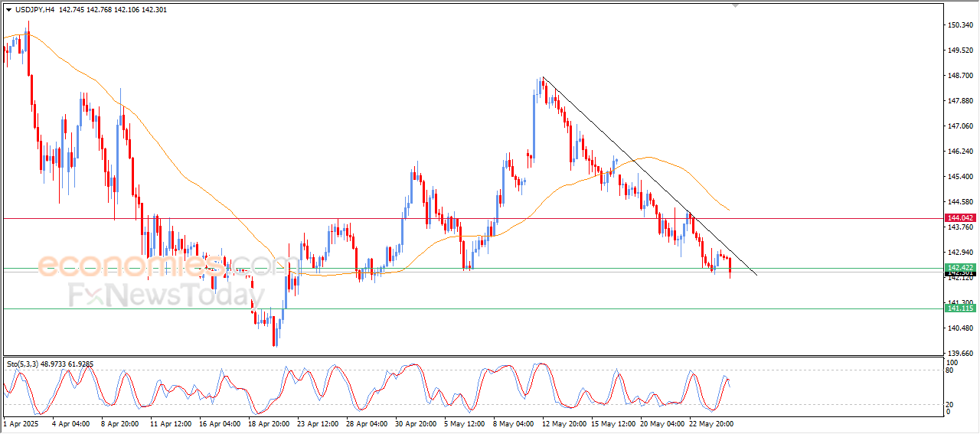Click the 16 Apr 04:00 time label

pyautogui.click(x=219, y=423)
